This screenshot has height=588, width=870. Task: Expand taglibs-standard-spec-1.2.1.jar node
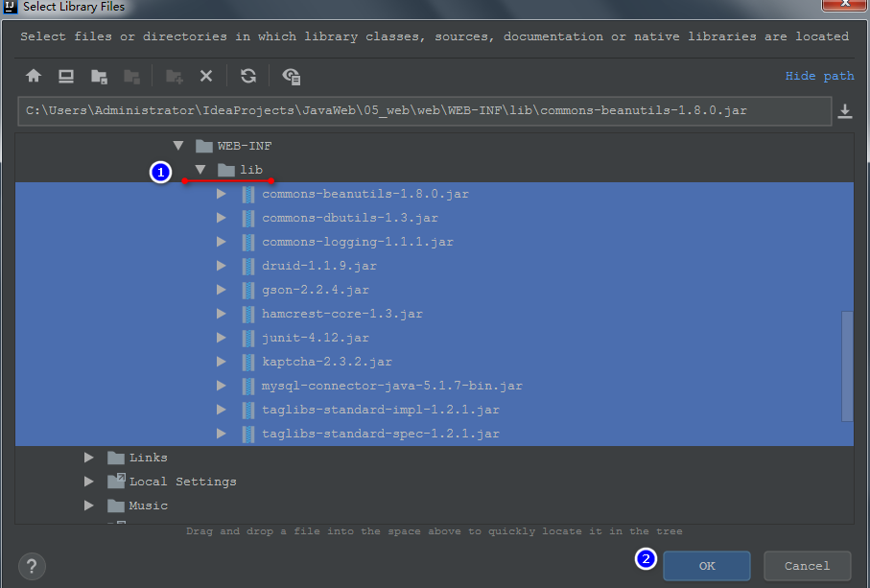222,434
